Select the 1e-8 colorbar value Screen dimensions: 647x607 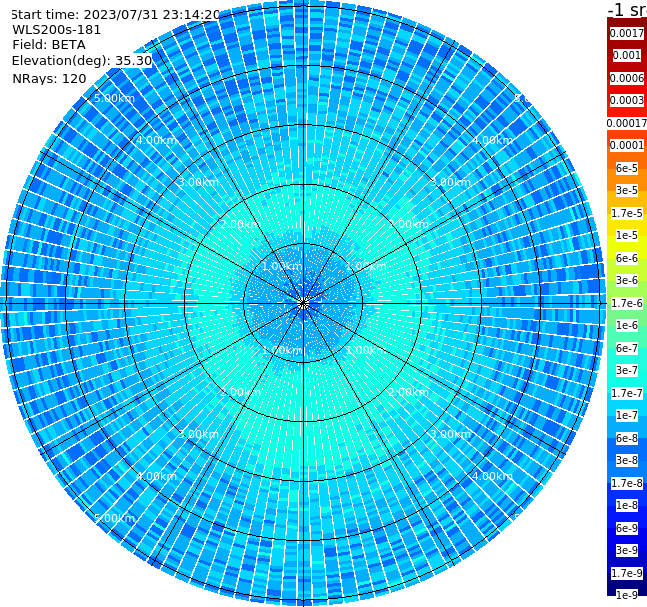point(627,505)
